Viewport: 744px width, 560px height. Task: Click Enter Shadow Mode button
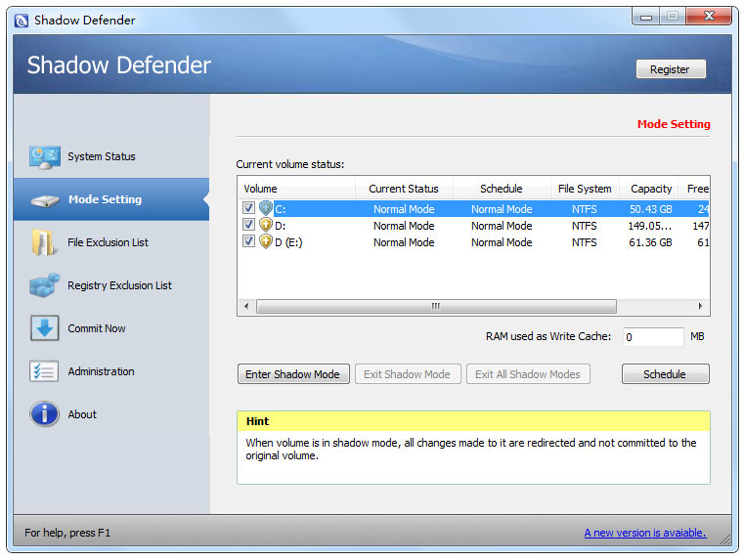[293, 374]
